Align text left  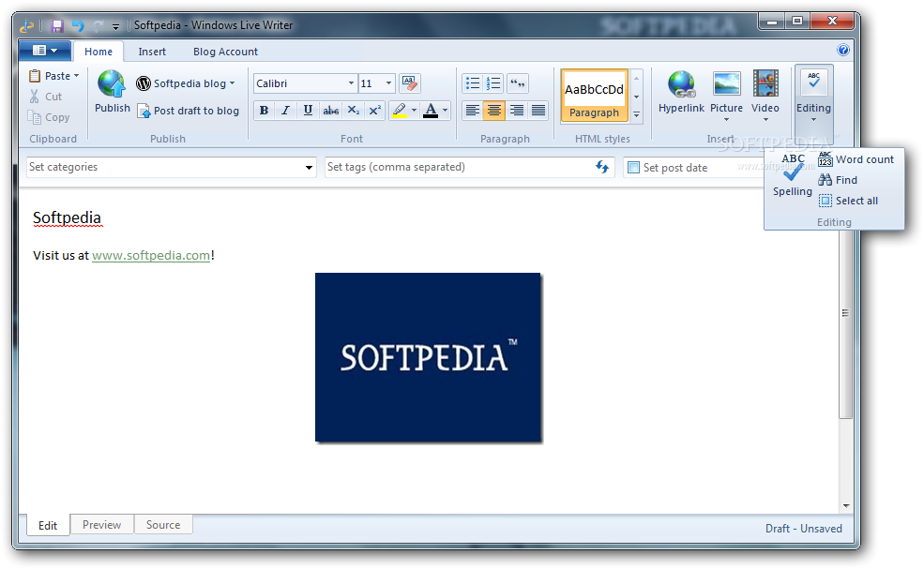[x=472, y=111]
